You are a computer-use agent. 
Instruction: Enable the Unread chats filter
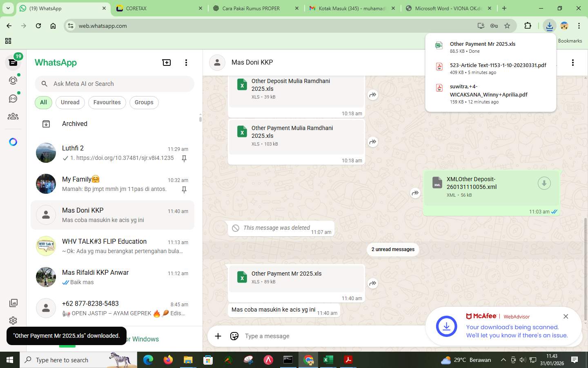click(x=69, y=102)
